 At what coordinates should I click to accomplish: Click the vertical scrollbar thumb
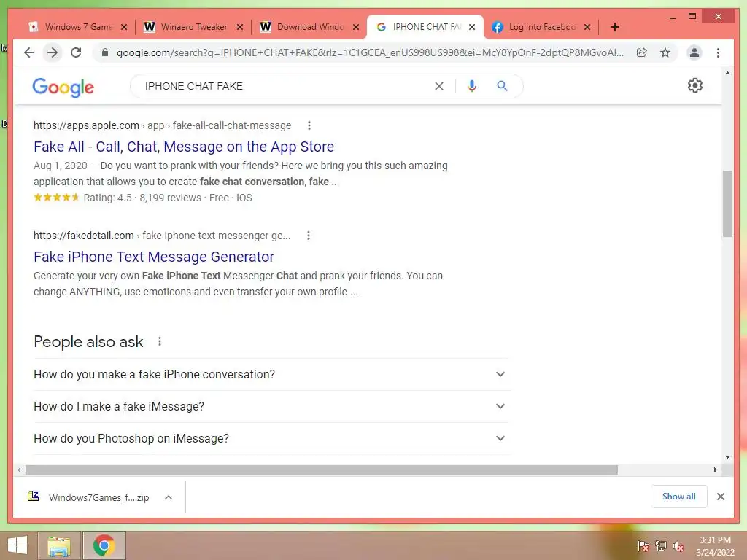tap(727, 203)
